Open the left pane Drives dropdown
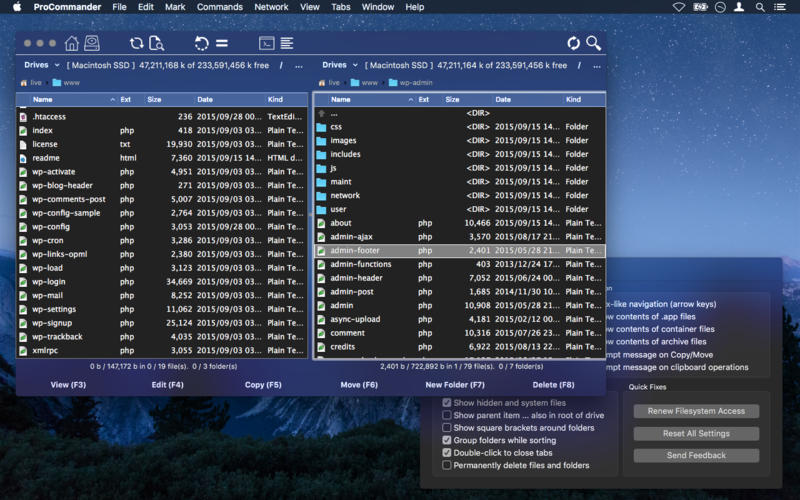 coord(39,65)
